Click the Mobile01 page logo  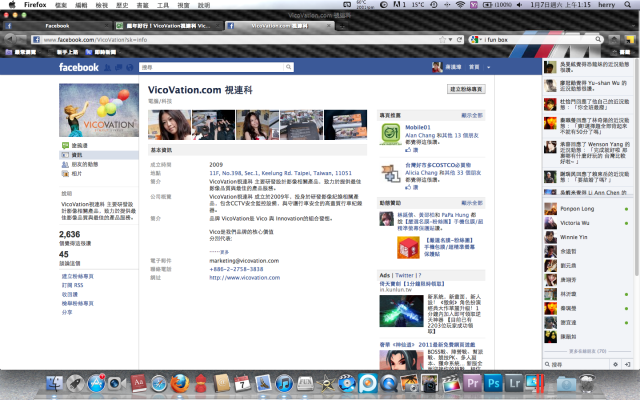[391, 135]
